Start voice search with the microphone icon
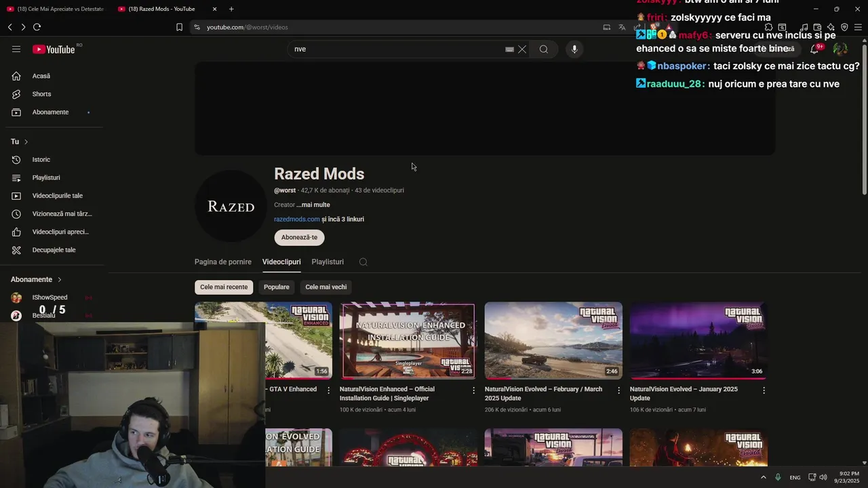Image resolution: width=868 pixels, height=488 pixels. 574,49
